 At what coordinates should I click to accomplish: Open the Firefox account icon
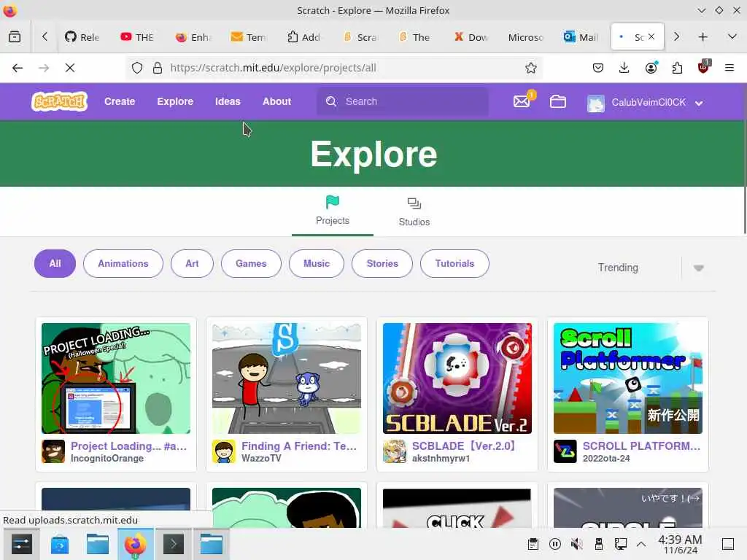click(x=651, y=68)
